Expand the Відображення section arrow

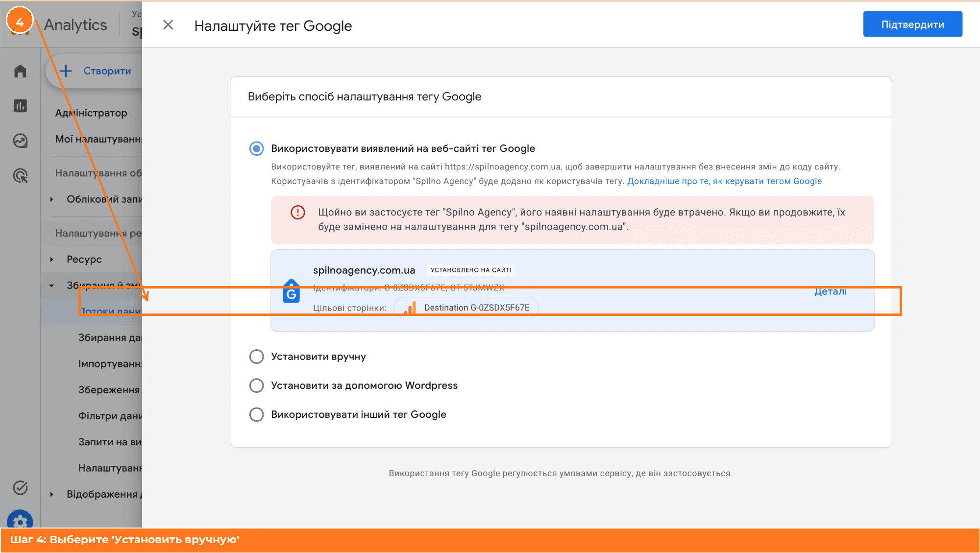tap(51, 494)
